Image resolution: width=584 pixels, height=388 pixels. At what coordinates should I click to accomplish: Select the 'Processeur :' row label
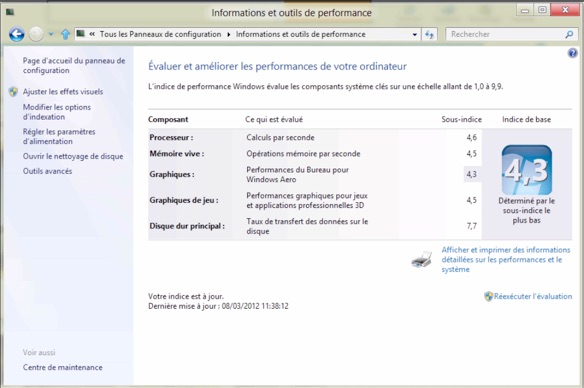pyautogui.click(x=171, y=137)
